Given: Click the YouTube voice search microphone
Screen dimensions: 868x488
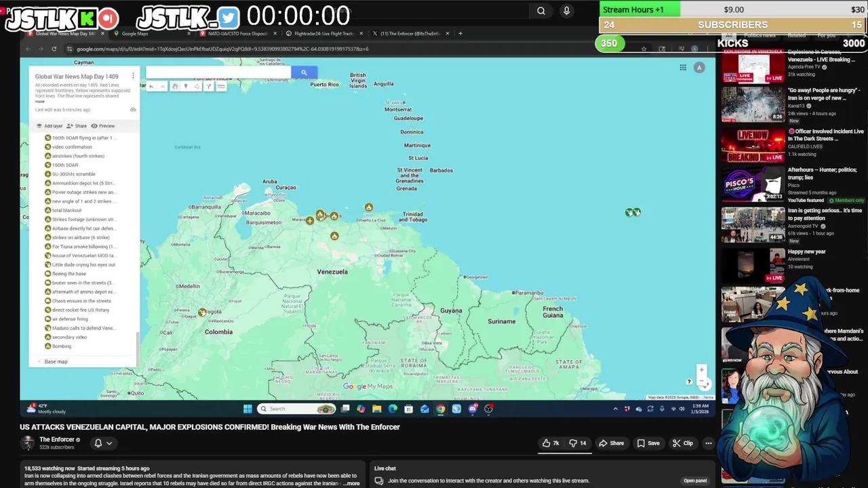Looking at the screenshot, I should coord(566,10).
